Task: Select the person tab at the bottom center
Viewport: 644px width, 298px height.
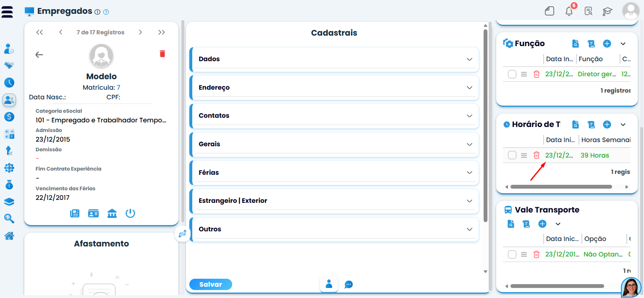Action: click(x=329, y=284)
